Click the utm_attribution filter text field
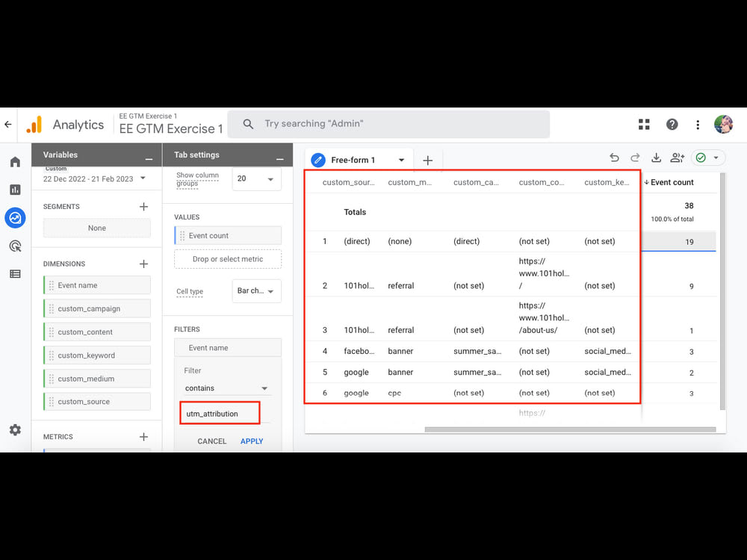Image resolution: width=747 pixels, height=560 pixels. (219, 413)
